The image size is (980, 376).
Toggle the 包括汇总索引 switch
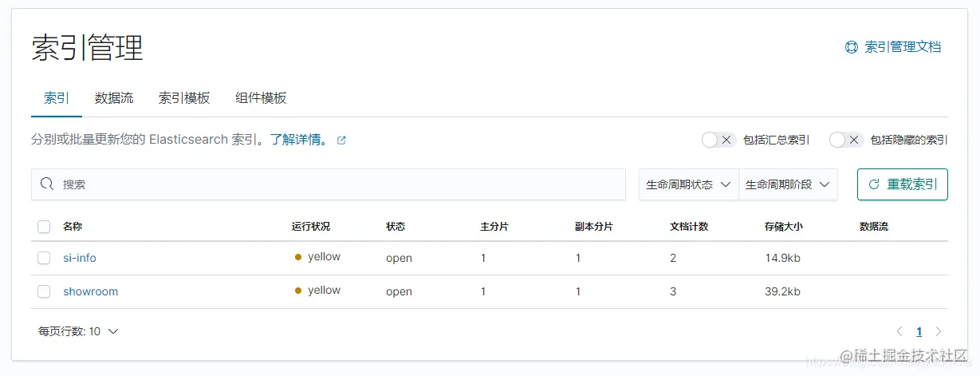[718, 140]
